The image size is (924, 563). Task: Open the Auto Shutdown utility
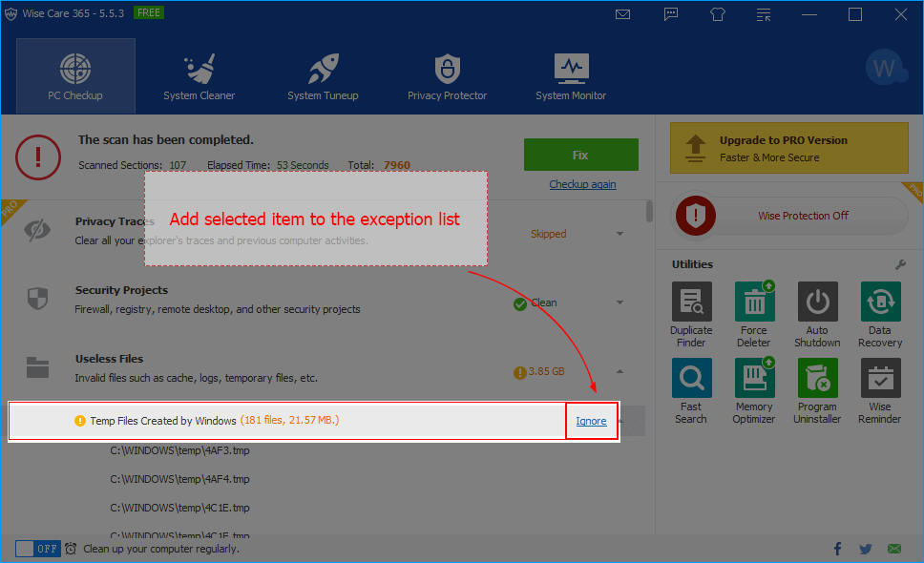(817, 314)
